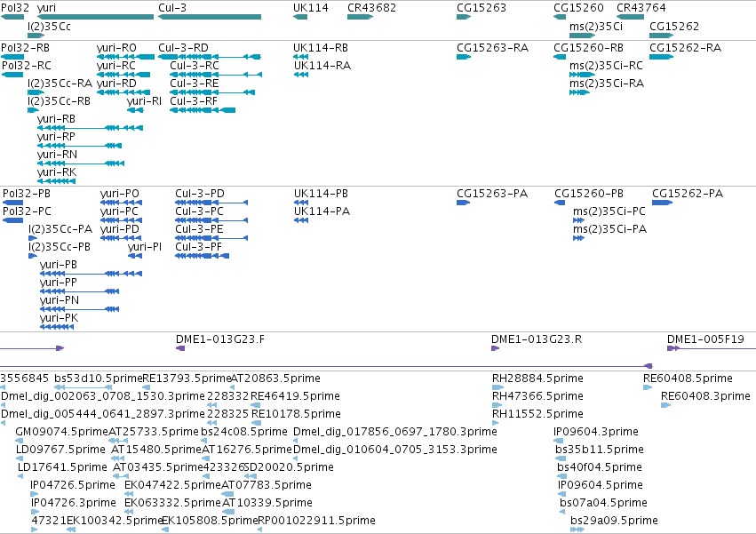756x534 pixels.
Task: Open the Cul-3-PD protein label
Action: [x=200, y=194]
